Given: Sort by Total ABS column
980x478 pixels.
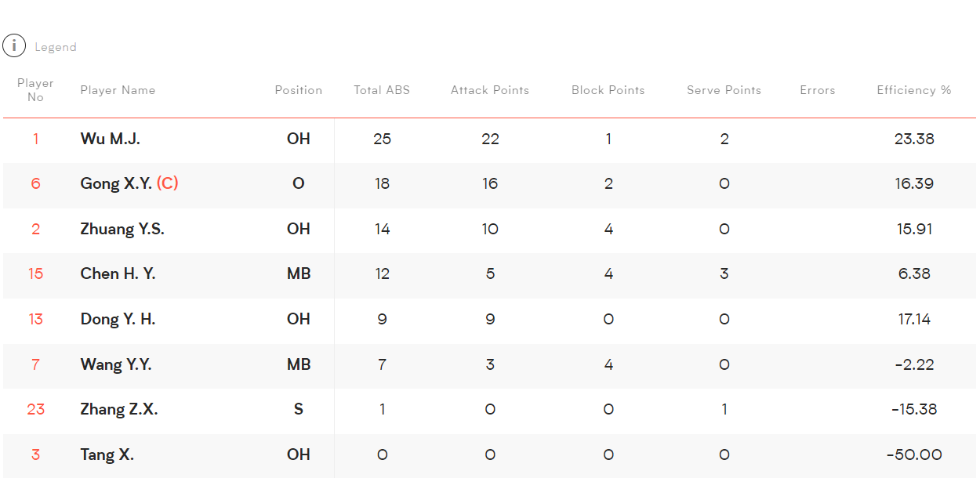Looking at the screenshot, I should click(x=382, y=90).
